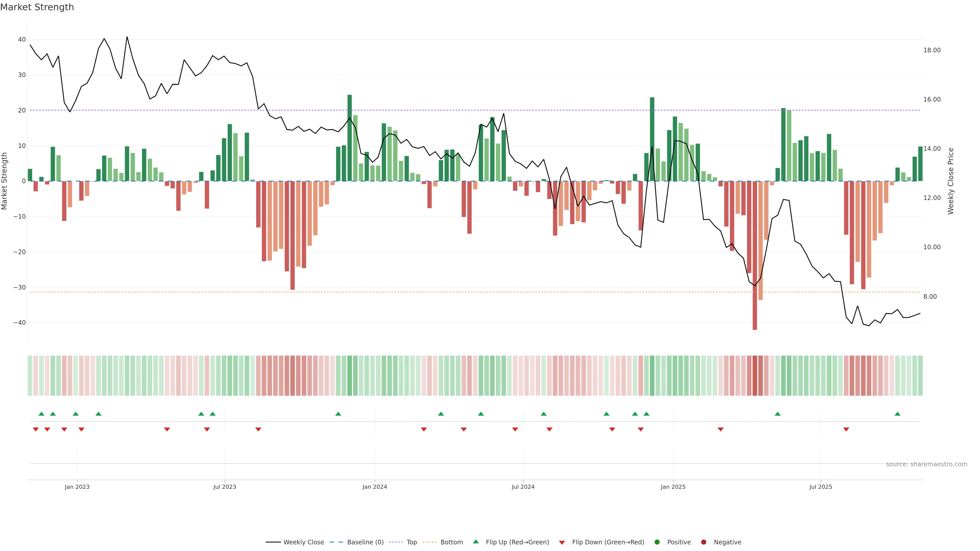The height and width of the screenshot is (551, 980).
Task: Select the rightmost green flip-up triangle marker
Action: click(x=898, y=414)
